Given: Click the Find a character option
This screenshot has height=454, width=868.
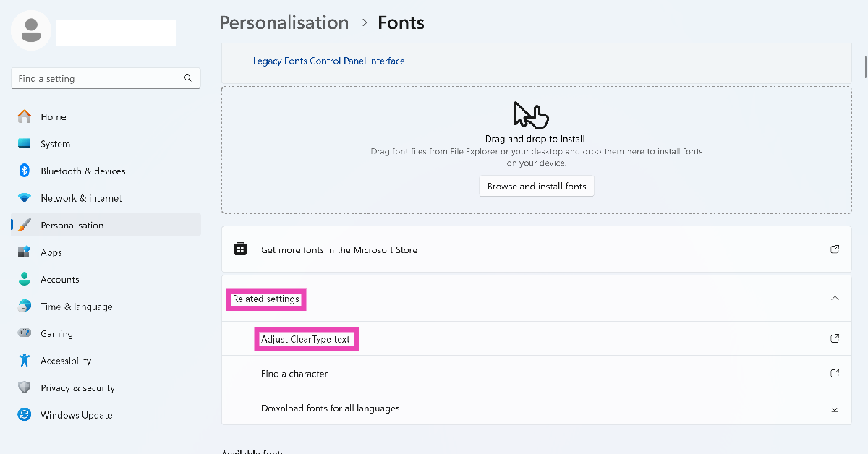Looking at the screenshot, I should 294,374.
